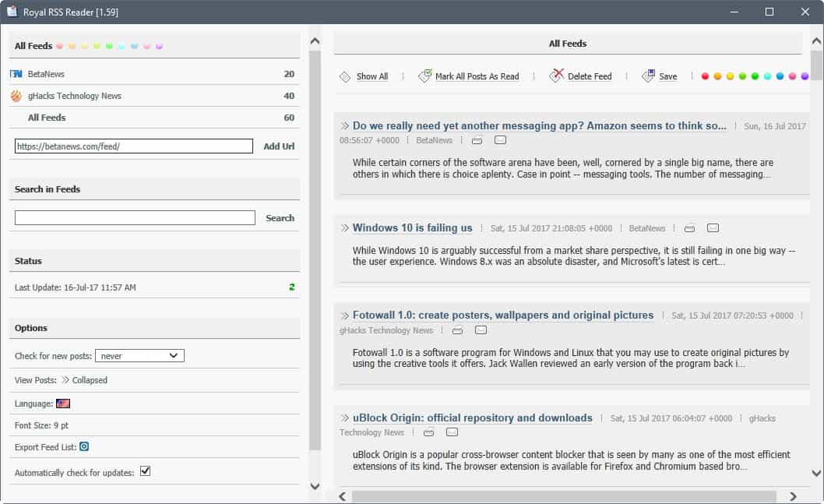Click the left panel scroll down arrow
Viewport: 824px width, 504px height.
[315, 486]
